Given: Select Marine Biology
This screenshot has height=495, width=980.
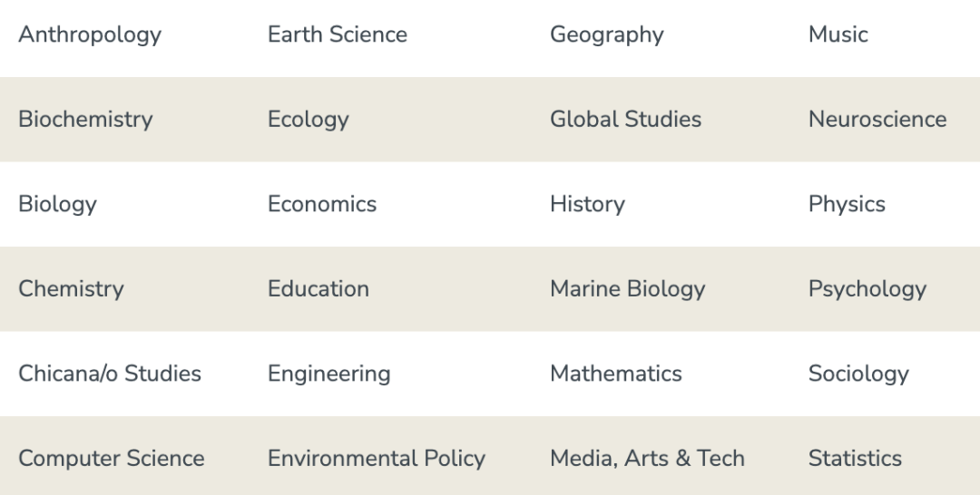Looking at the screenshot, I should [x=628, y=289].
